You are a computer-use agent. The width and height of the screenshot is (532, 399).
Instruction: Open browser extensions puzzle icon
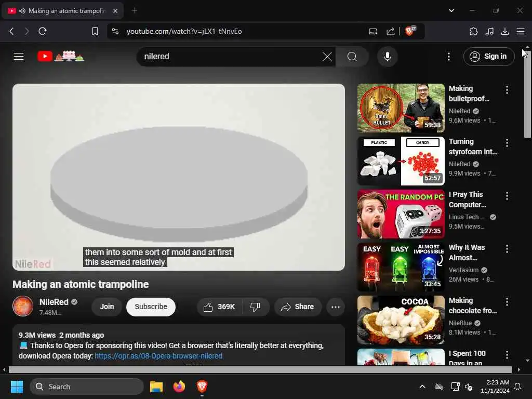[x=473, y=32]
